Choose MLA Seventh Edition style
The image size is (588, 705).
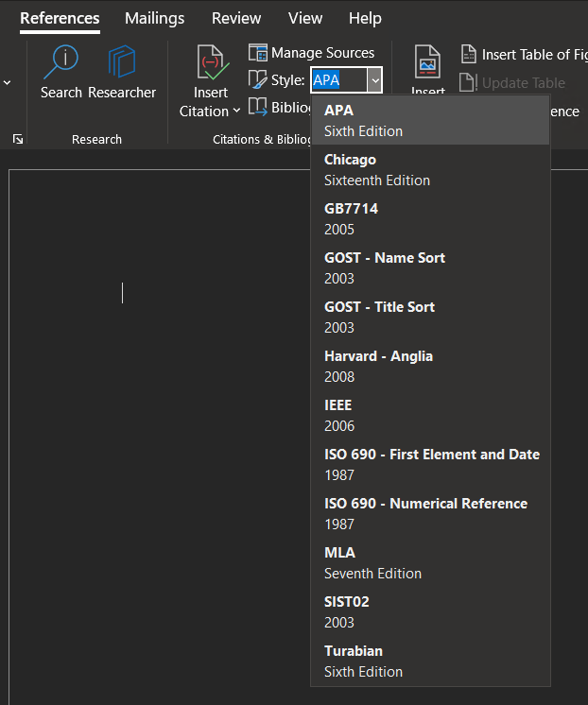[x=430, y=562]
